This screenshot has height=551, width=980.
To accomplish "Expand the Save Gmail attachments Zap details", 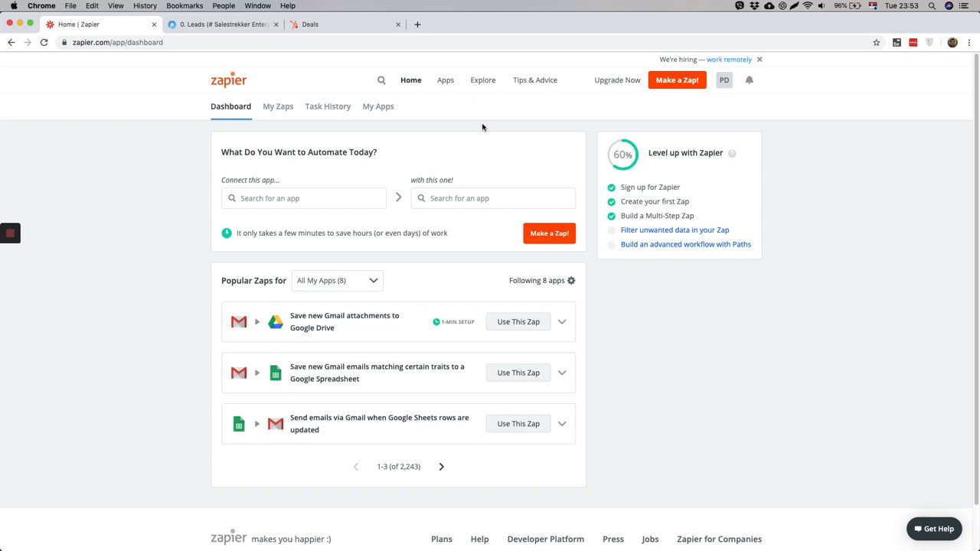I will pyautogui.click(x=562, y=321).
